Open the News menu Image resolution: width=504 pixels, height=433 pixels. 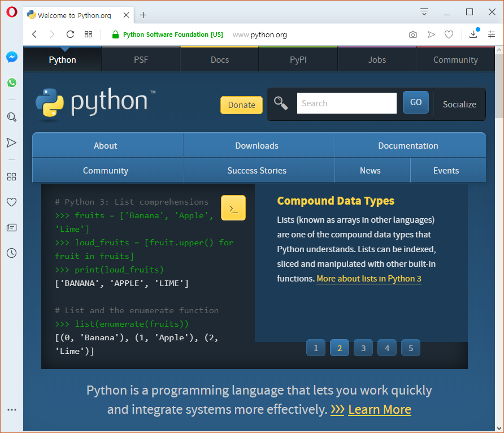click(372, 170)
